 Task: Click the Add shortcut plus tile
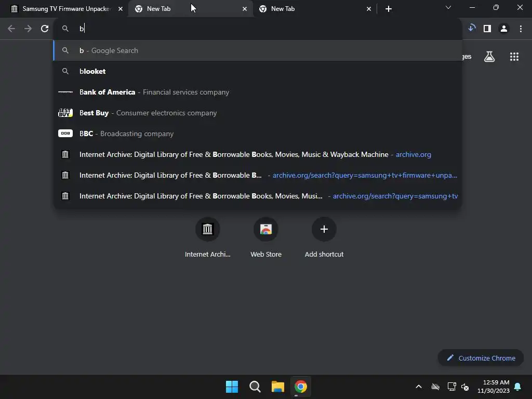point(324,236)
